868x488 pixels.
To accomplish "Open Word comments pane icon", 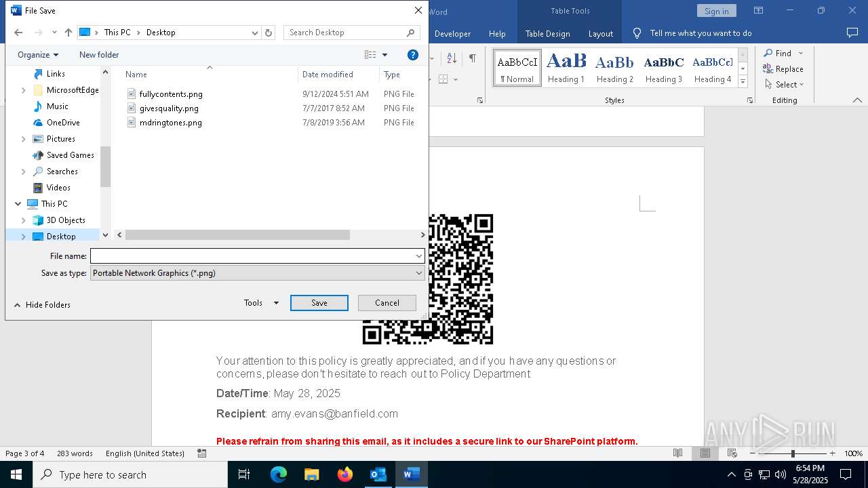I will click(x=852, y=33).
